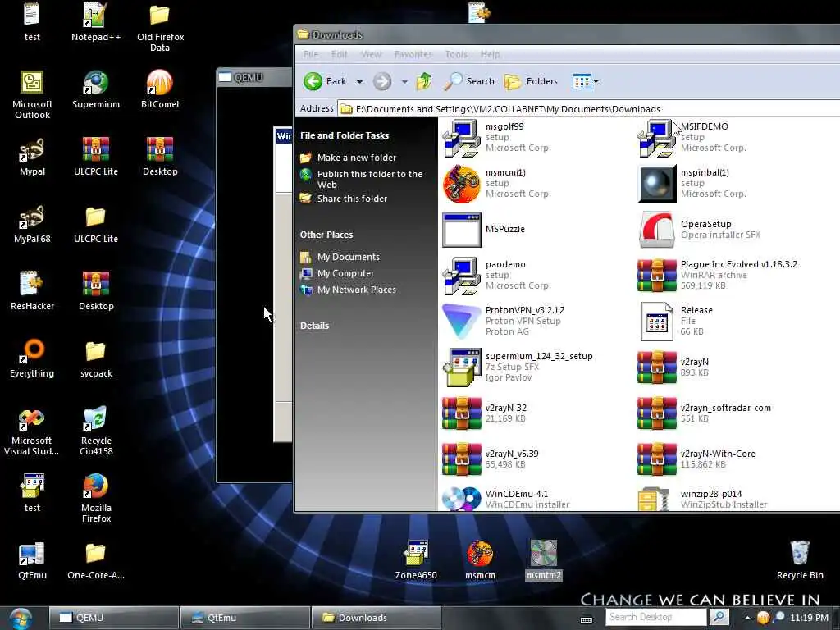Open the Recycle Cio4158 shortcut

coord(95,431)
